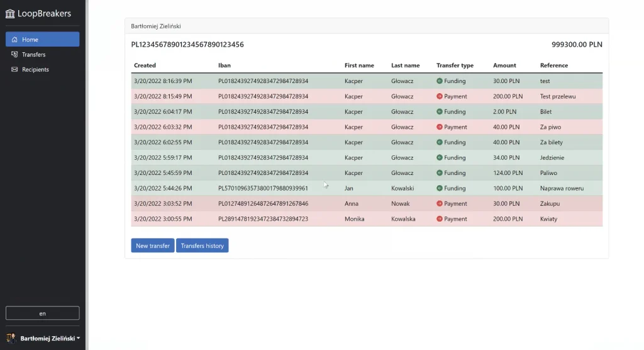Image resolution: width=644 pixels, height=350 pixels.
Task: Click the Created column header
Action: [145, 65]
